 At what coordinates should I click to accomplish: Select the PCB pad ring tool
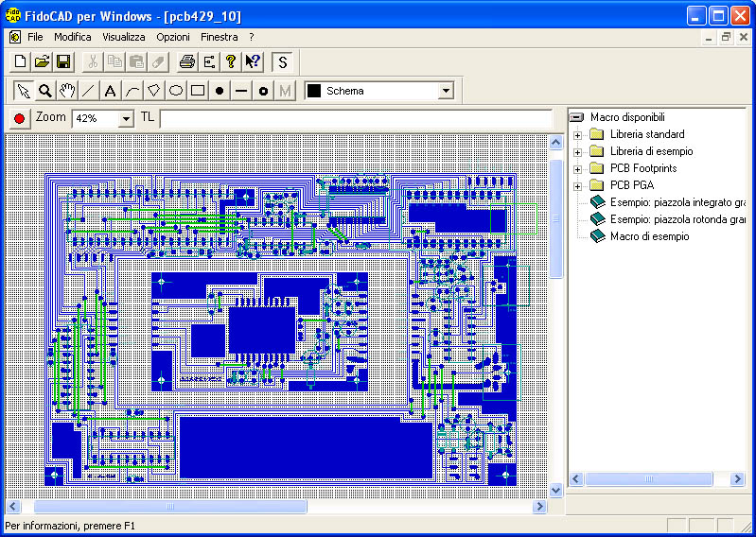(x=263, y=91)
